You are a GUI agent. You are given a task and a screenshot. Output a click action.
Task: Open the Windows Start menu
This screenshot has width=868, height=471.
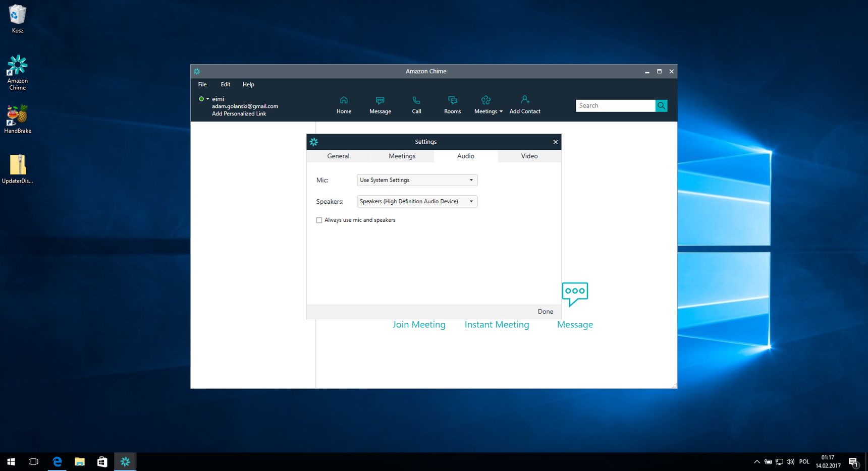[11, 461]
